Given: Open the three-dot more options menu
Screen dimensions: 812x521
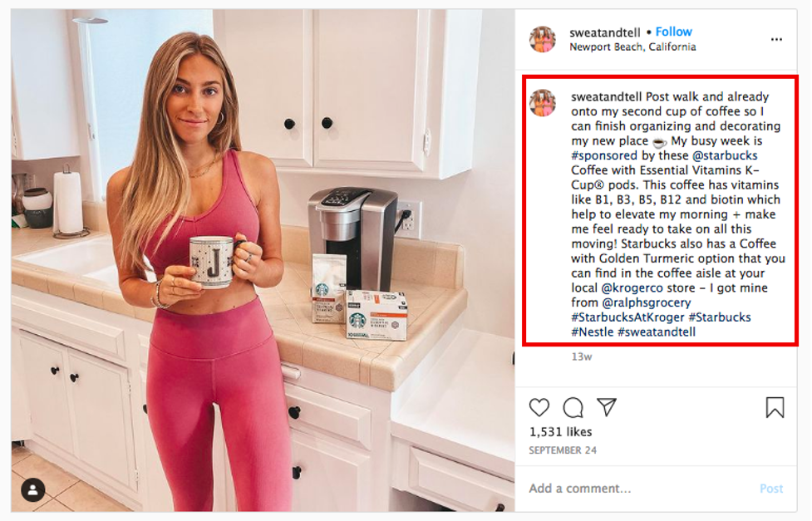Looking at the screenshot, I should [x=776, y=39].
